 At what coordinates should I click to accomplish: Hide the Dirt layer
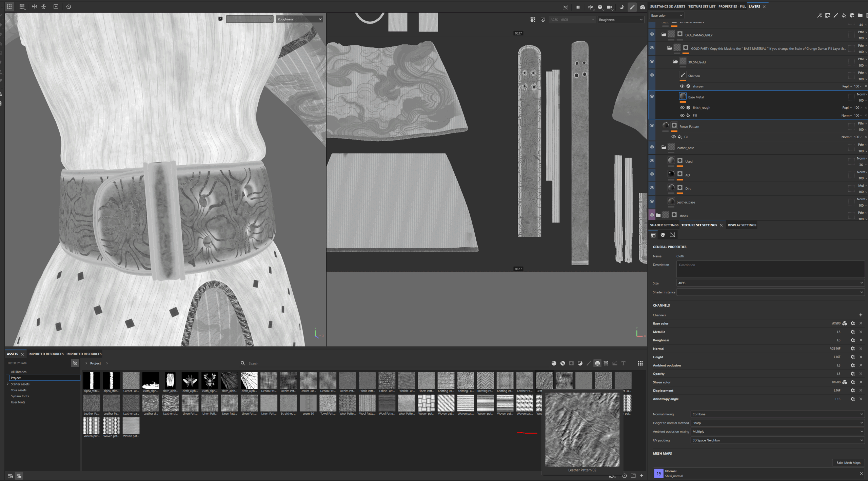(652, 188)
